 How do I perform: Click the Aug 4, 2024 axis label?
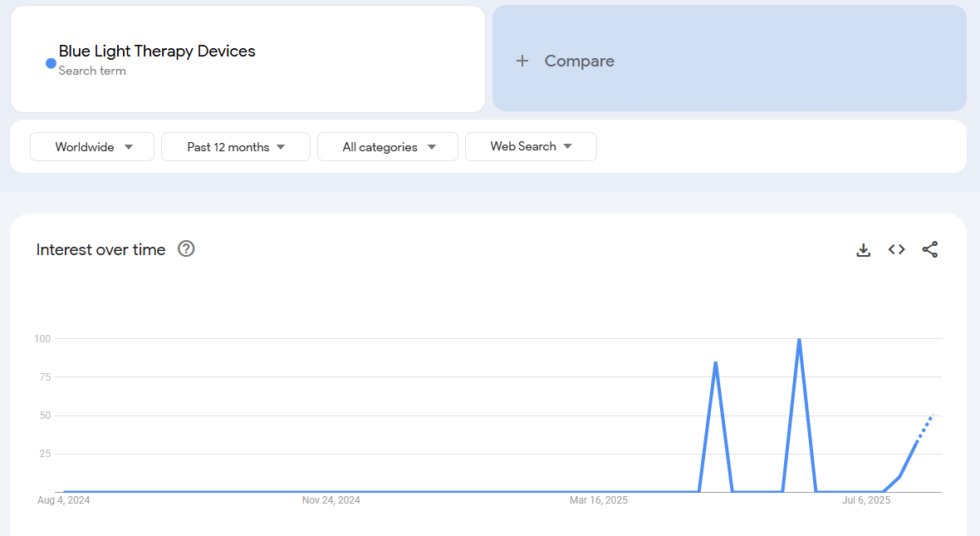[x=64, y=500]
